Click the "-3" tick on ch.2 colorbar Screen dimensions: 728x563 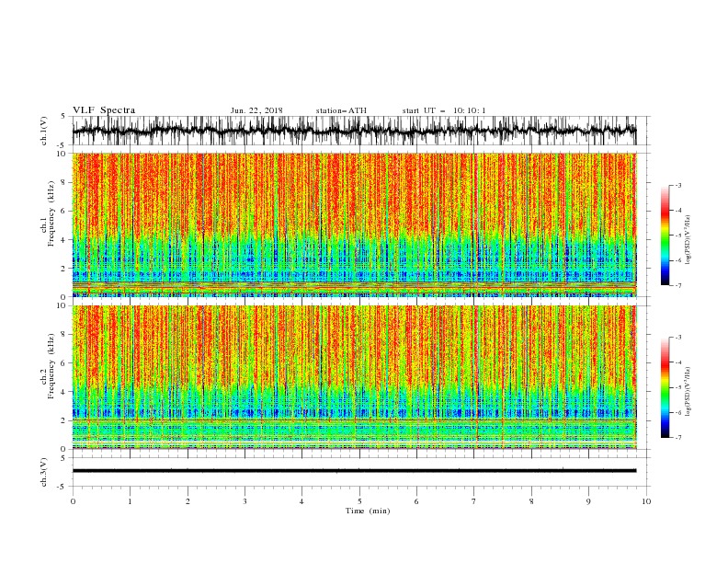click(x=677, y=338)
